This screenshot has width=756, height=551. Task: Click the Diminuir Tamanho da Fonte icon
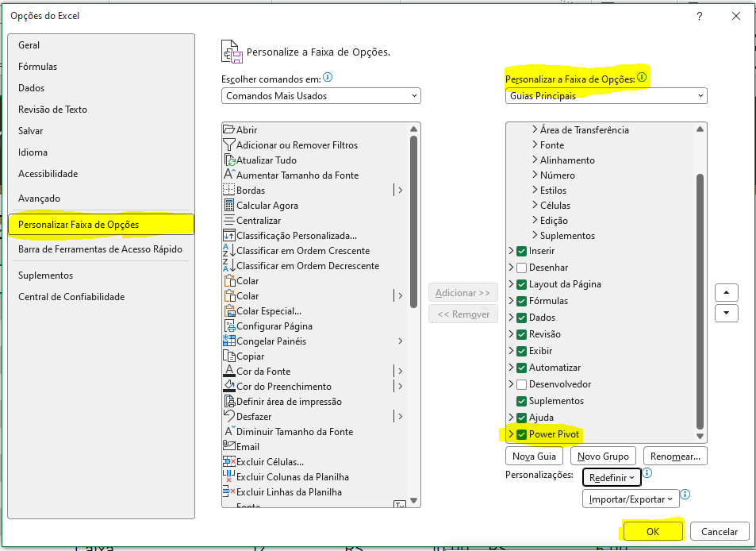click(x=229, y=431)
